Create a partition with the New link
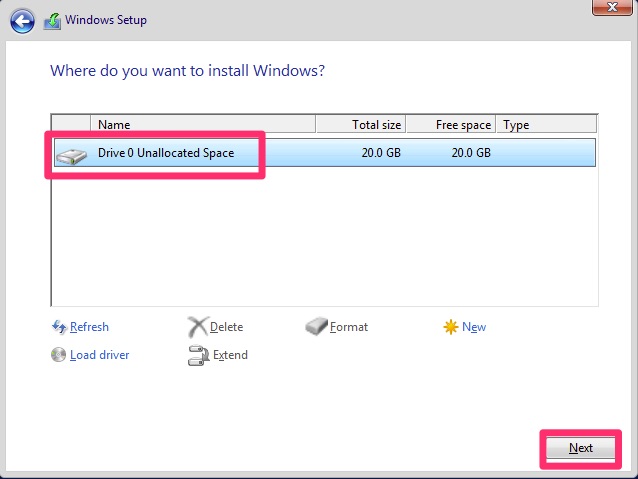Viewport: 638px width, 479px height. pyautogui.click(x=474, y=327)
